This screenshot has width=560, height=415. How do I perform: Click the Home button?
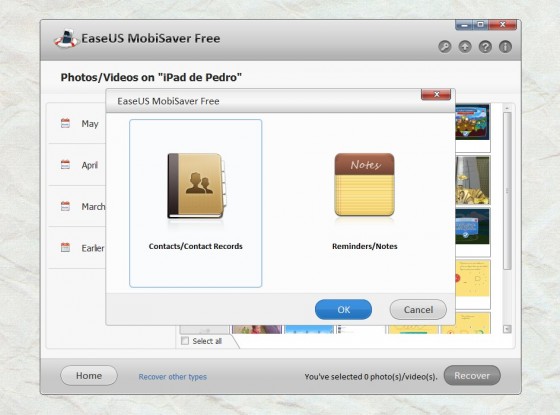pos(89,375)
